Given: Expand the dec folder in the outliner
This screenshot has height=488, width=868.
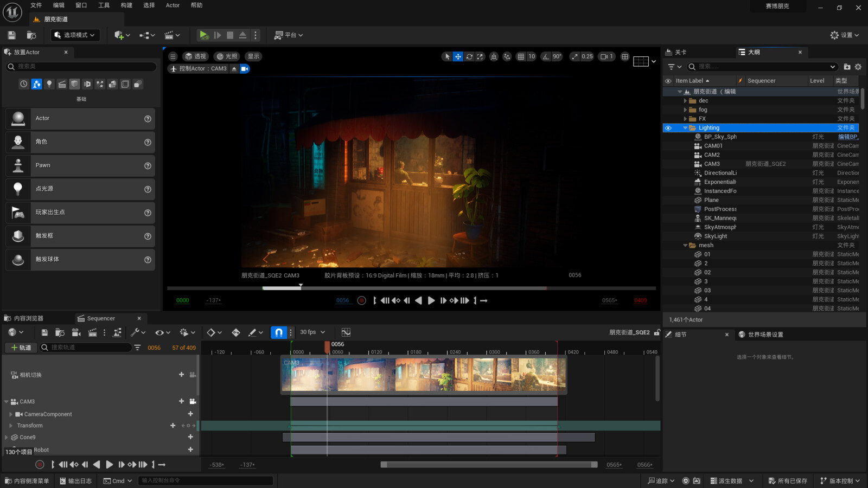Looking at the screenshot, I should pos(685,101).
